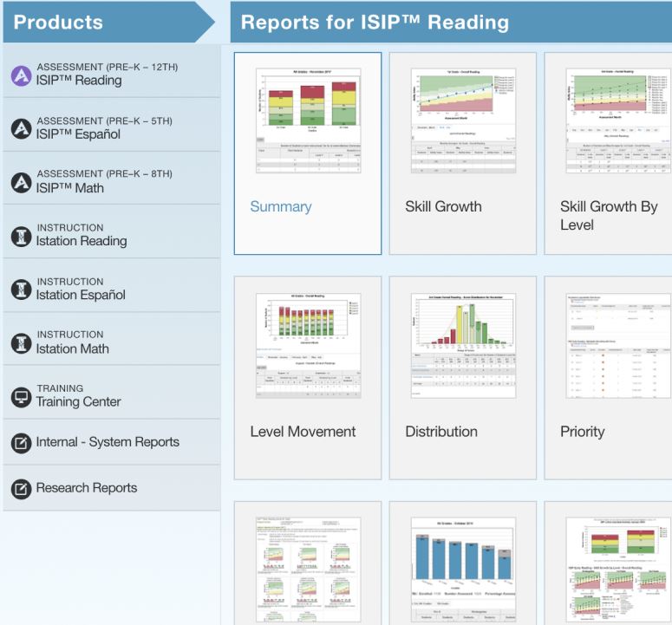
Task: Click the purple ISIP Reading icon
Action: (x=21, y=75)
